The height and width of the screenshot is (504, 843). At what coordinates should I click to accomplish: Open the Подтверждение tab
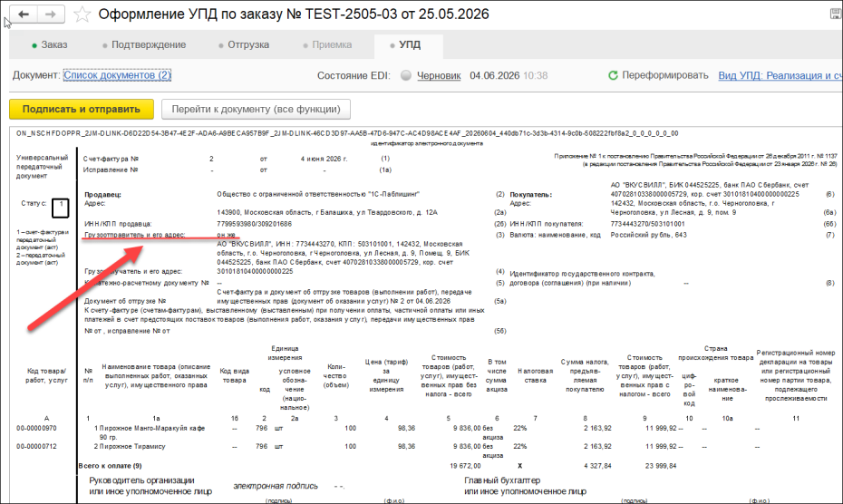click(x=144, y=44)
